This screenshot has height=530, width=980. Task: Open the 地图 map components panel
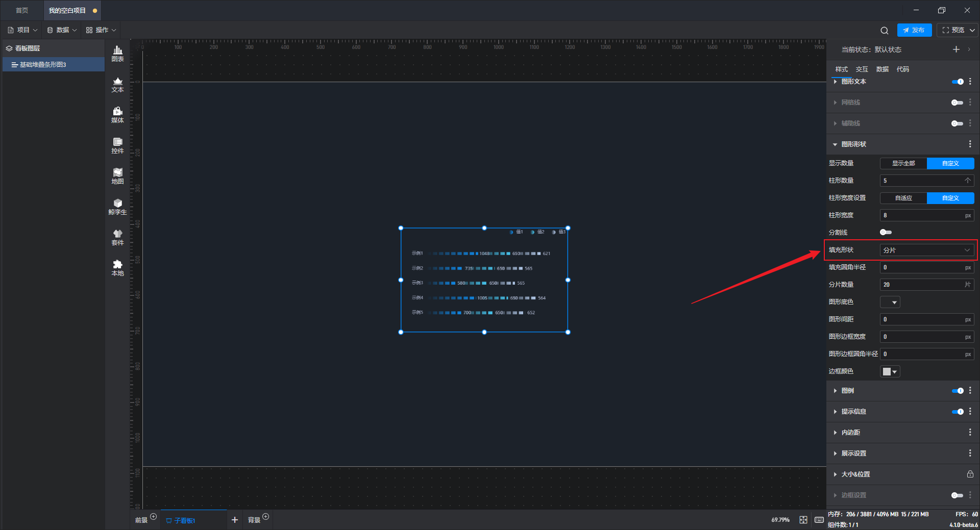tap(117, 176)
